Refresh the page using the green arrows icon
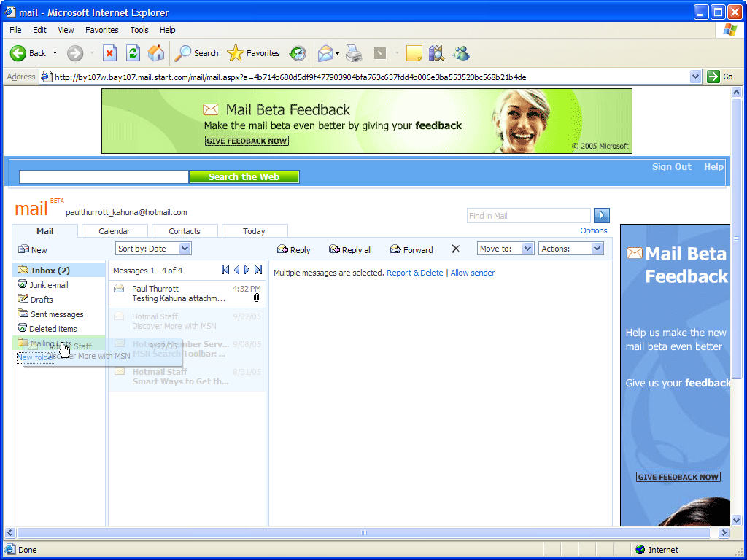Viewport: 747px width, 560px height. pyautogui.click(x=133, y=53)
